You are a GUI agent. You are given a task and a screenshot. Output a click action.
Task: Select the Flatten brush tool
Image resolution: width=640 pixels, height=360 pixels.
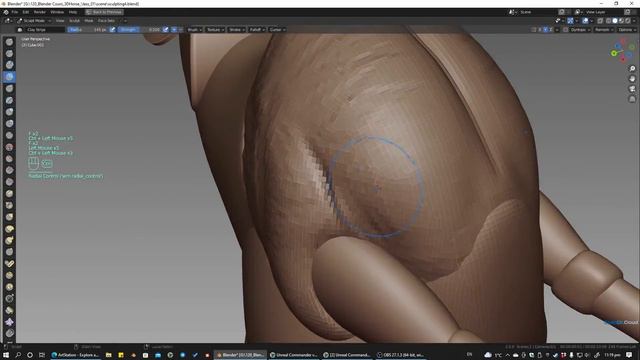[x=9, y=158]
